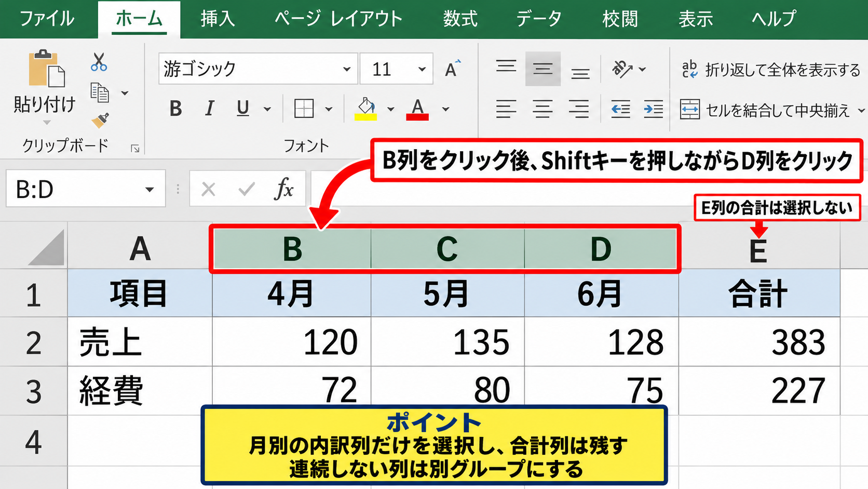Open the ファイル tab
Image resolution: width=868 pixels, height=489 pixels.
pyautogui.click(x=47, y=19)
